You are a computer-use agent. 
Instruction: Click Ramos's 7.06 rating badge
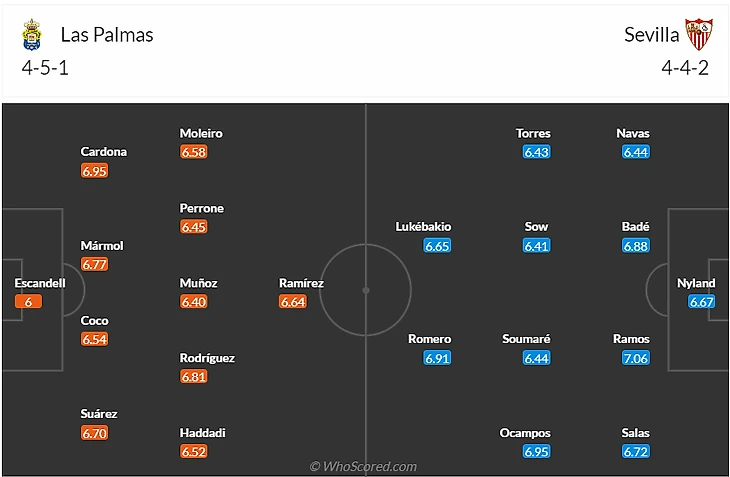pos(636,358)
